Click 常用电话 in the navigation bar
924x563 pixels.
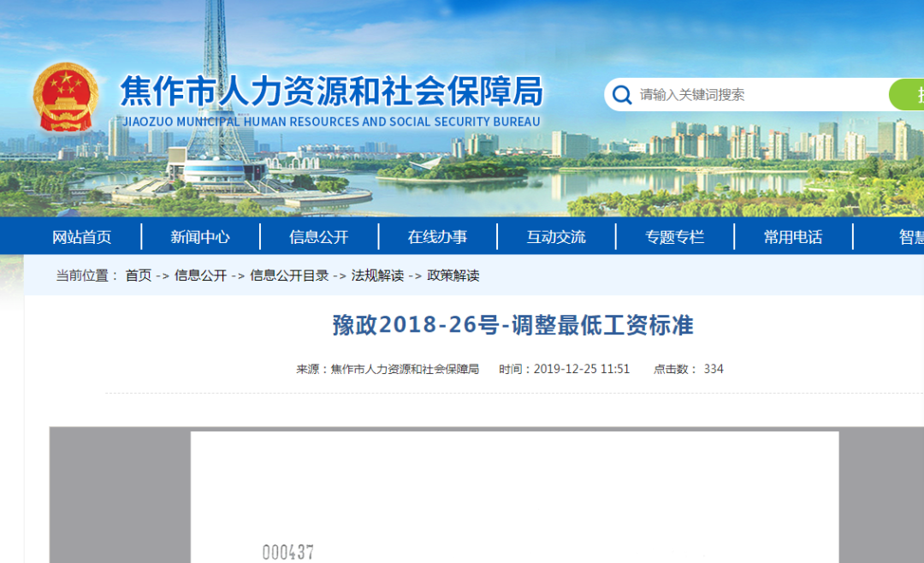(793, 237)
